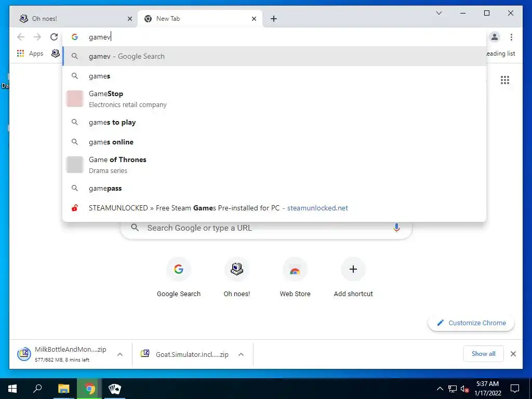This screenshot has height=399, width=532.
Task: Click Customize Chrome button
Action: pyautogui.click(x=471, y=323)
